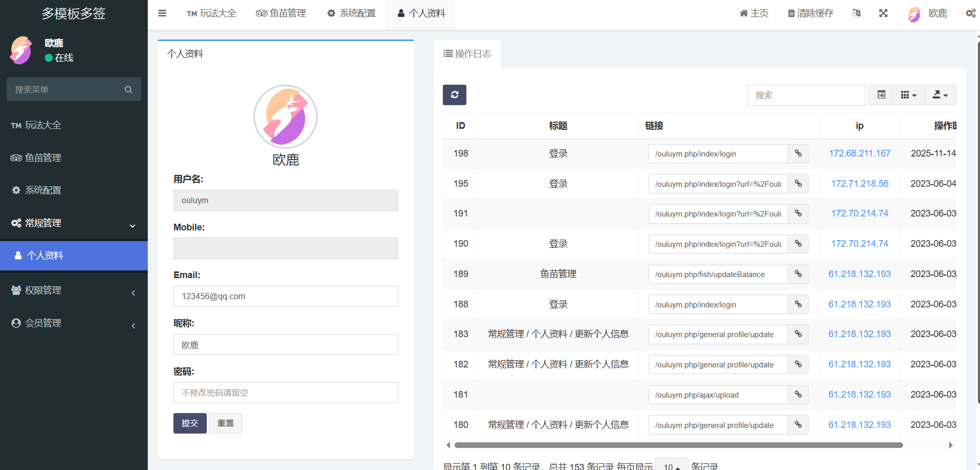This screenshot has height=470, width=980.
Task: Click the horizontal scrollbar under the log table
Action: click(678, 445)
